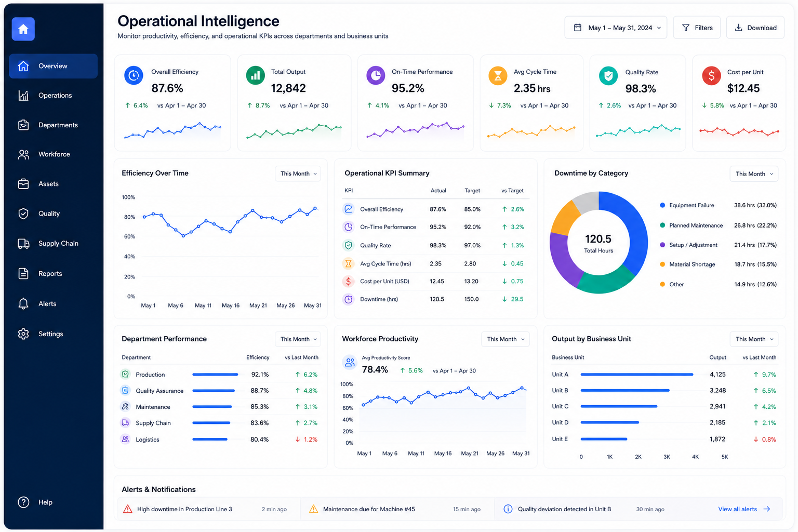Click the Unit E output bar
Viewport: 798px width, 532px height.
(604, 439)
